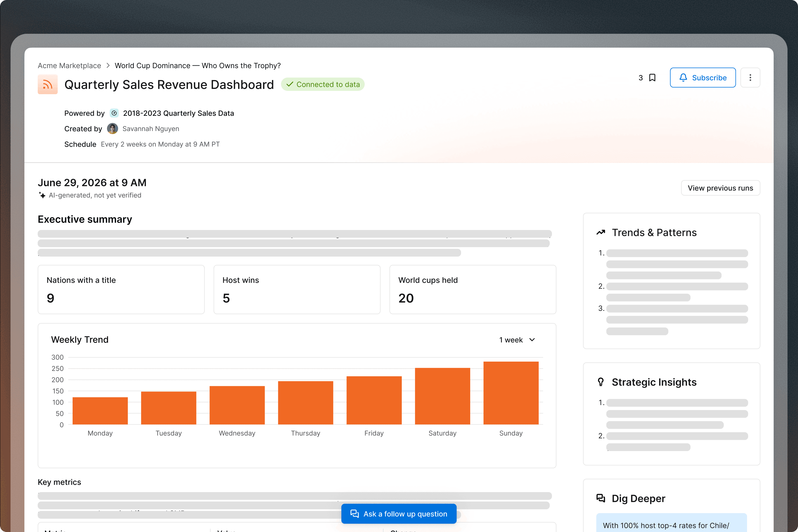
Task: Click the Trends & Patterns arrow icon
Action: [x=601, y=232]
